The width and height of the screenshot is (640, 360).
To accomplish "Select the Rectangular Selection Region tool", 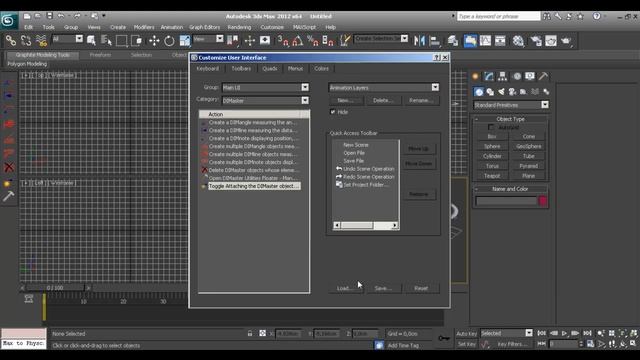I will [x=122, y=40].
